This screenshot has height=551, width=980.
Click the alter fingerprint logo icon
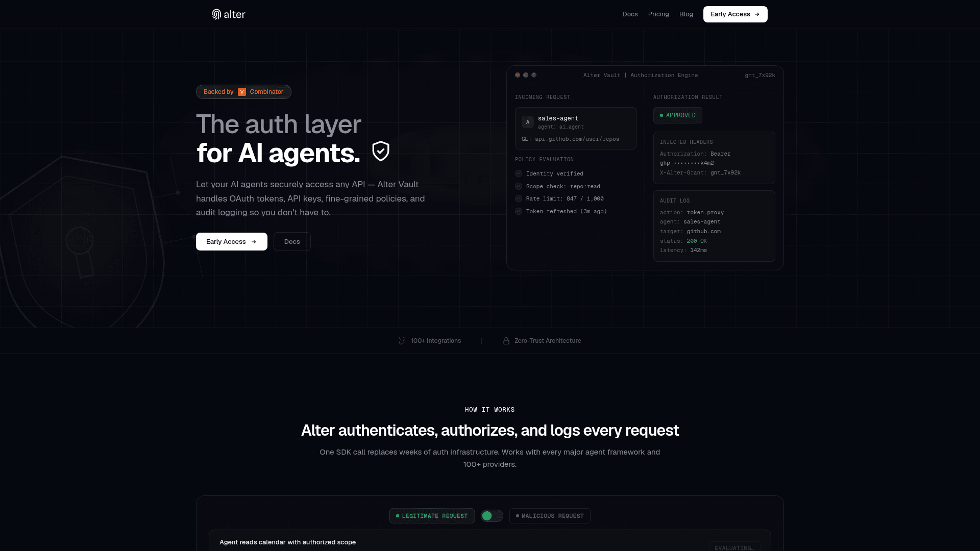click(216, 14)
